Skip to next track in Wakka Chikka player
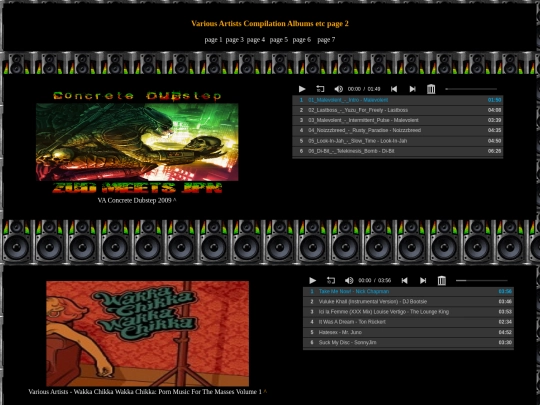The width and height of the screenshot is (540, 405). coord(423,281)
